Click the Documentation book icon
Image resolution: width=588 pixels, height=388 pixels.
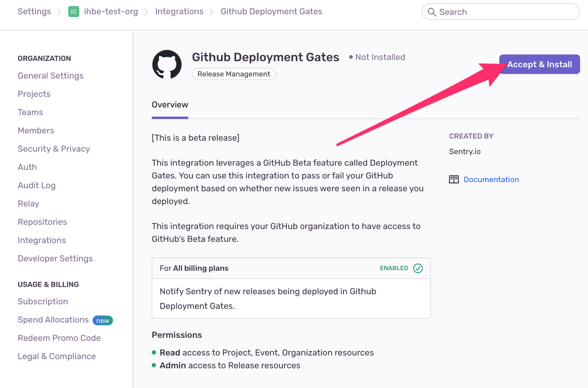[x=454, y=179]
